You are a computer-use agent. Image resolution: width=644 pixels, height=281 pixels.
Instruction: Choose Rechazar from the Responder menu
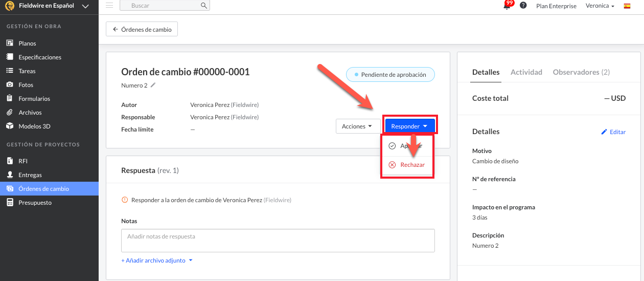point(407,165)
